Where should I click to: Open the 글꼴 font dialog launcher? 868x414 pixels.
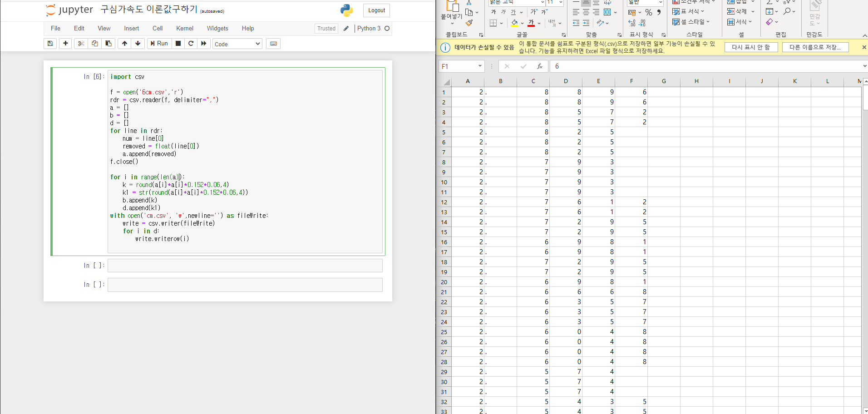tap(564, 35)
